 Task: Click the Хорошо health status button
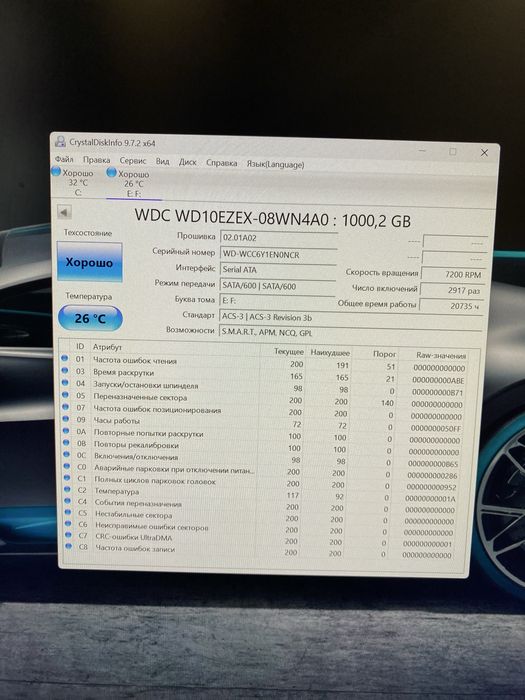[x=89, y=262]
